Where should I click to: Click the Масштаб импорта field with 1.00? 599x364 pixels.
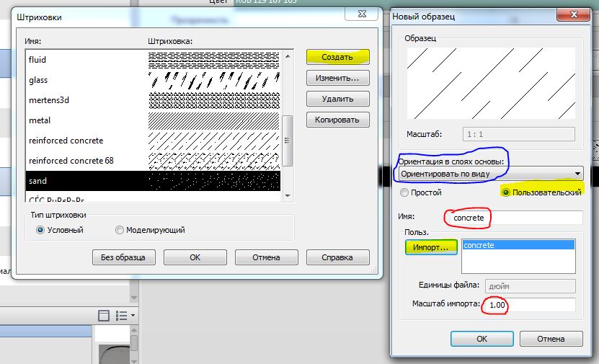(530, 305)
